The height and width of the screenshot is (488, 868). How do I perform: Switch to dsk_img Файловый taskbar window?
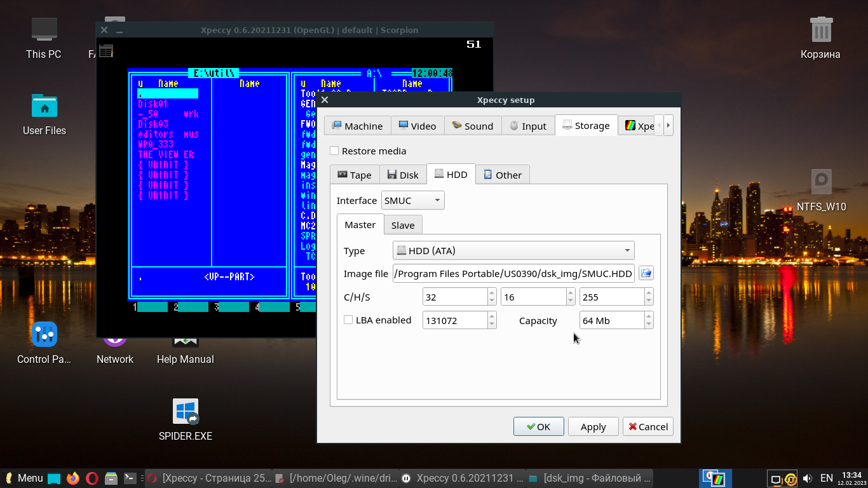[589, 478]
